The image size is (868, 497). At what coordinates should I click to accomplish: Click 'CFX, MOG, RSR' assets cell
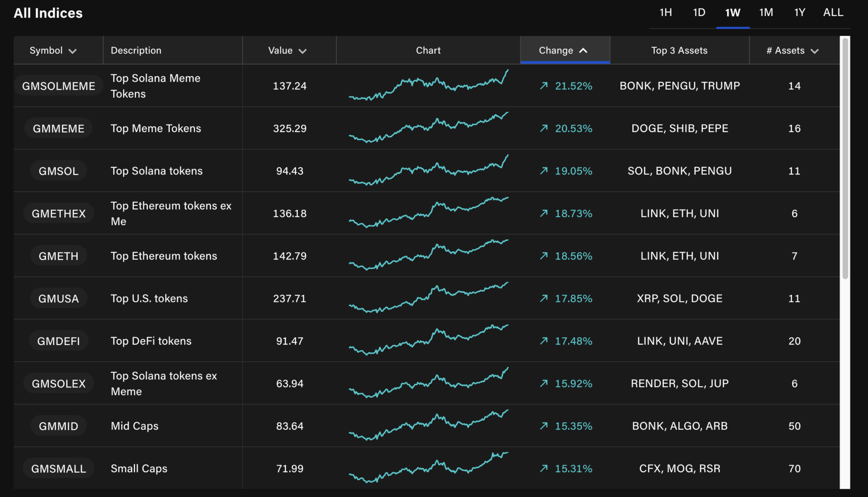click(x=680, y=468)
